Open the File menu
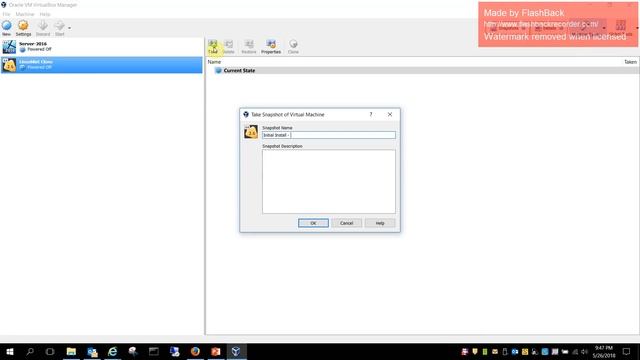This screenshot has width=640, height=360. pyautogui.click(x=7, y=14)
